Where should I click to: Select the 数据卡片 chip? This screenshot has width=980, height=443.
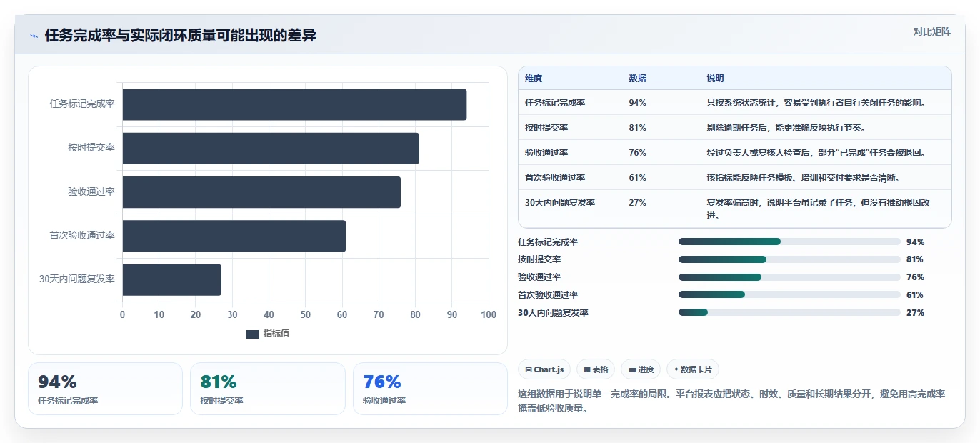(693, 369)
